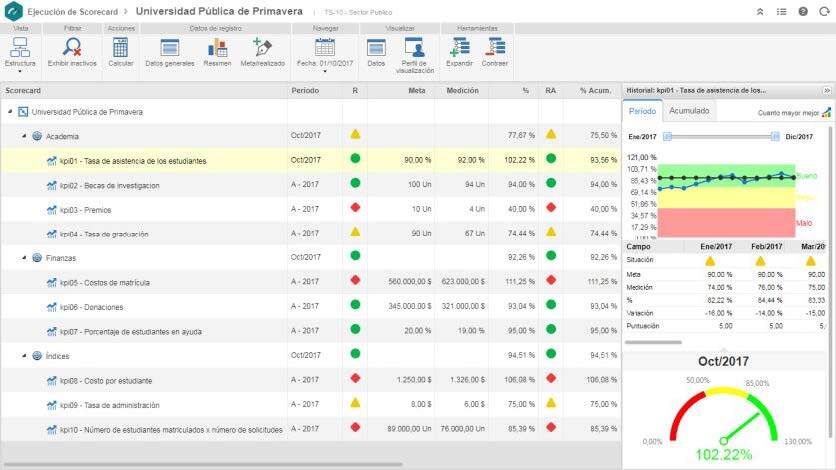This screenshot has height=470, width=836.
Task: Open Perfil de visualización
Action: tap(414, 47)
